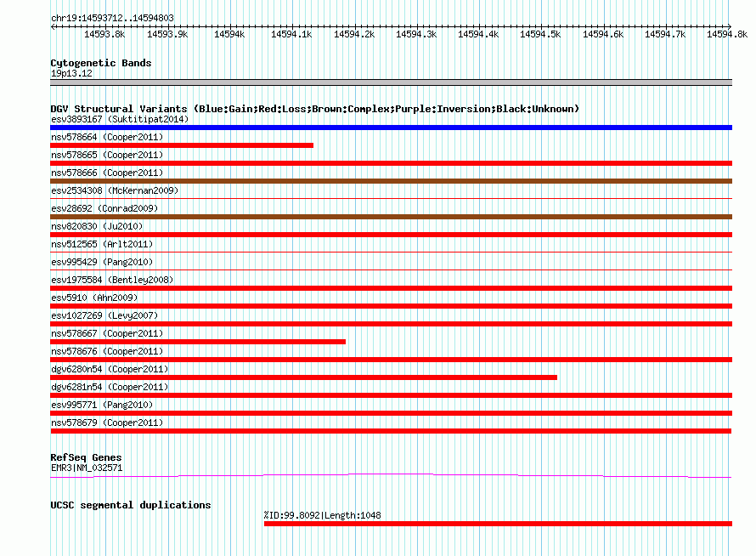Click the nsv512565 (Arlt2011) label
This screenshot has width=756, height=556.
[x=102, y=244]
